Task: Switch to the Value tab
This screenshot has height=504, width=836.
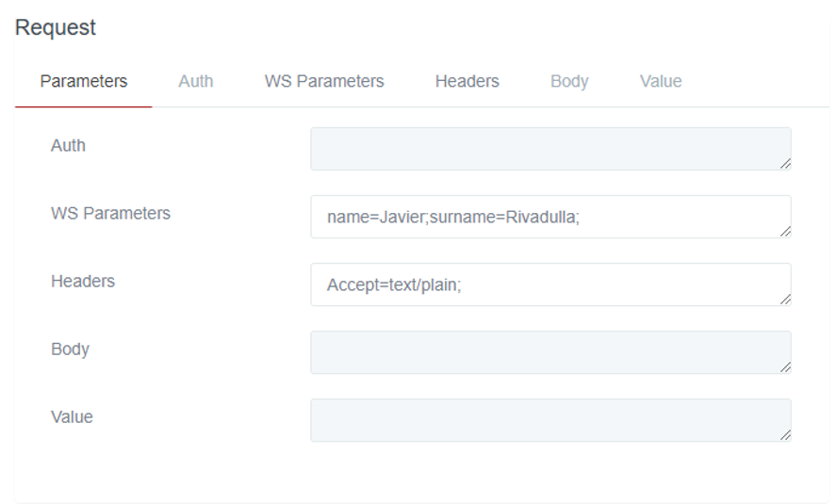Action: coord(660,81)
